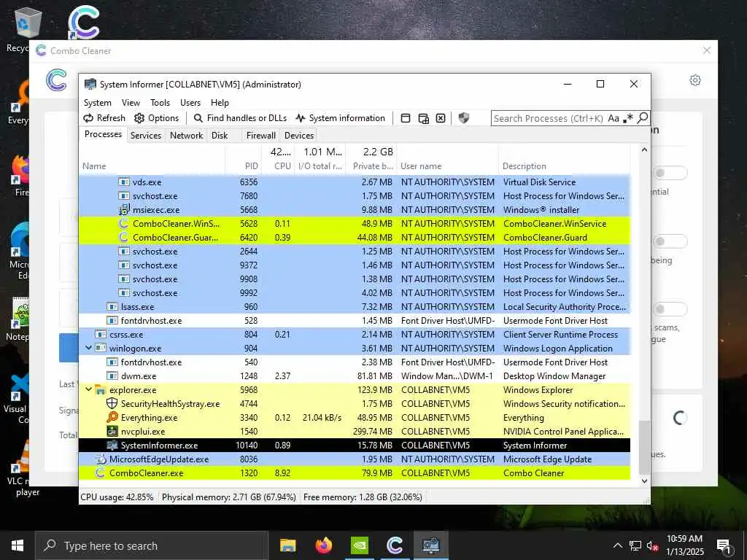Click the Combo Cleaner desktop shortcut

coord(83,23)
